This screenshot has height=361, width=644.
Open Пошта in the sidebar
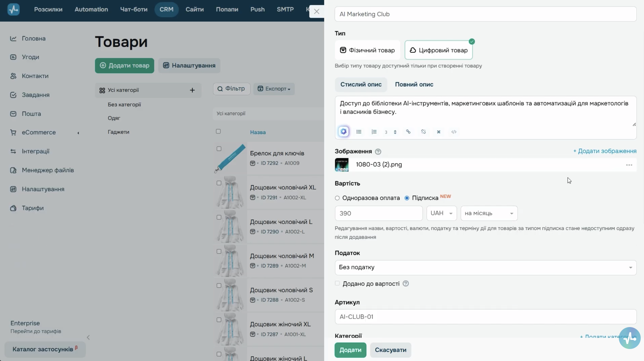click(x=31, y=114)
